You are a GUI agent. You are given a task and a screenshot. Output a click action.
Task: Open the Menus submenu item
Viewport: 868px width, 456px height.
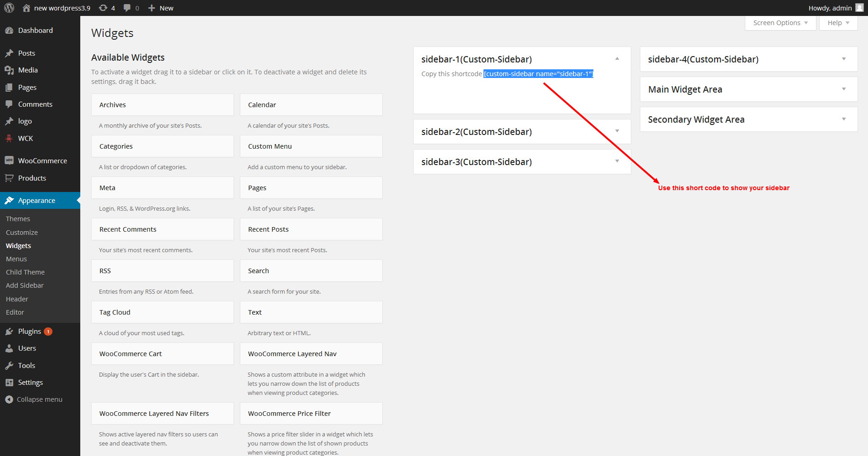pyautogui.click(x=16, y=259)
